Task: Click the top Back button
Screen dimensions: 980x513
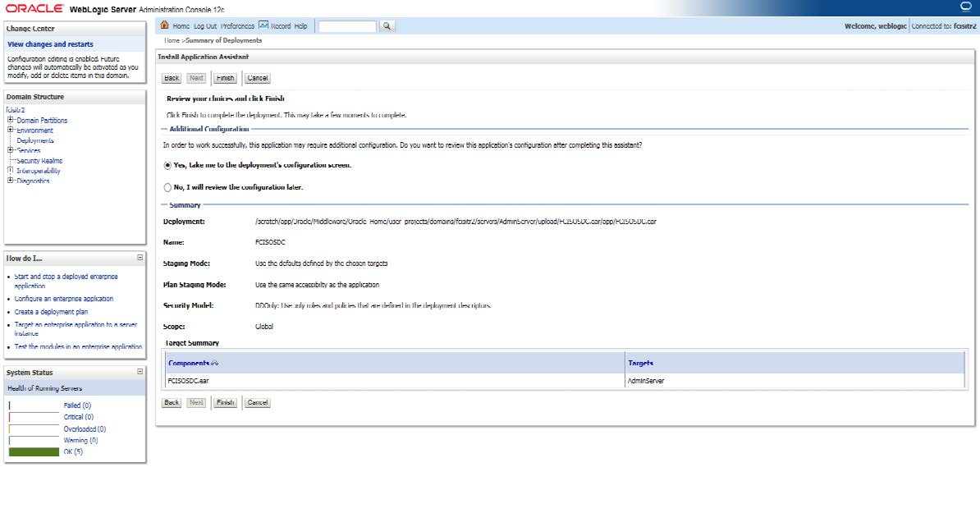Action: point(172,78)
